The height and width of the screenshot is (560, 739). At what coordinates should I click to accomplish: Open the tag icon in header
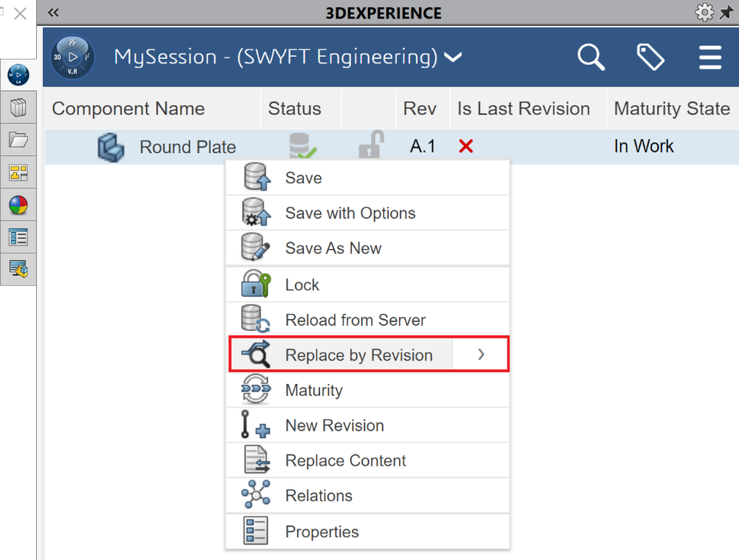tap(650, 57)
